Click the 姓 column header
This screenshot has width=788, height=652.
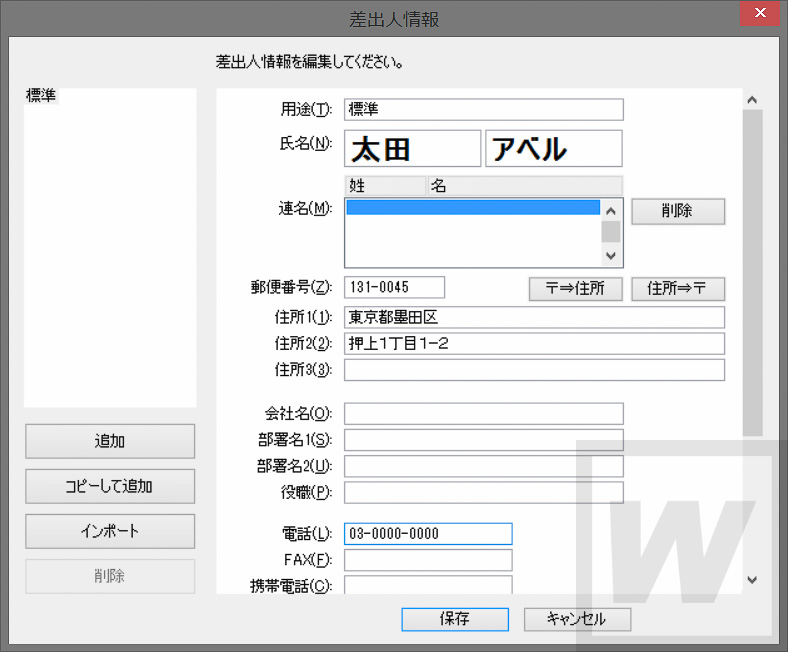(385, 185)
